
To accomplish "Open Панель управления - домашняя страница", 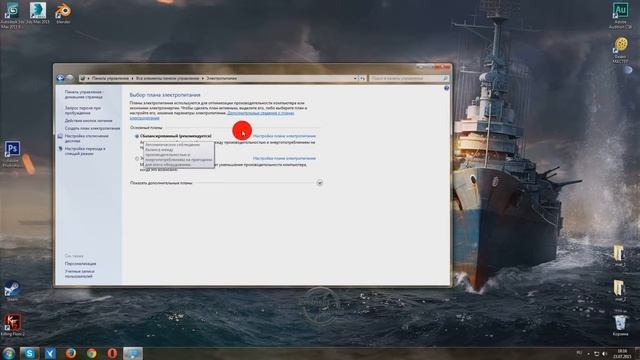I will click(84, 95).
